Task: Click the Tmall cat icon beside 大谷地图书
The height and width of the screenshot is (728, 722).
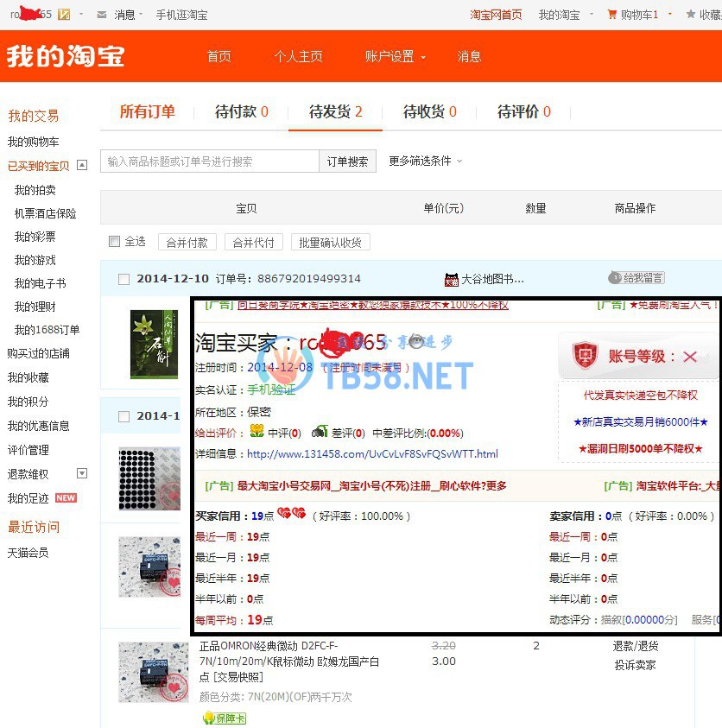Action: click(x=452, y=279)
